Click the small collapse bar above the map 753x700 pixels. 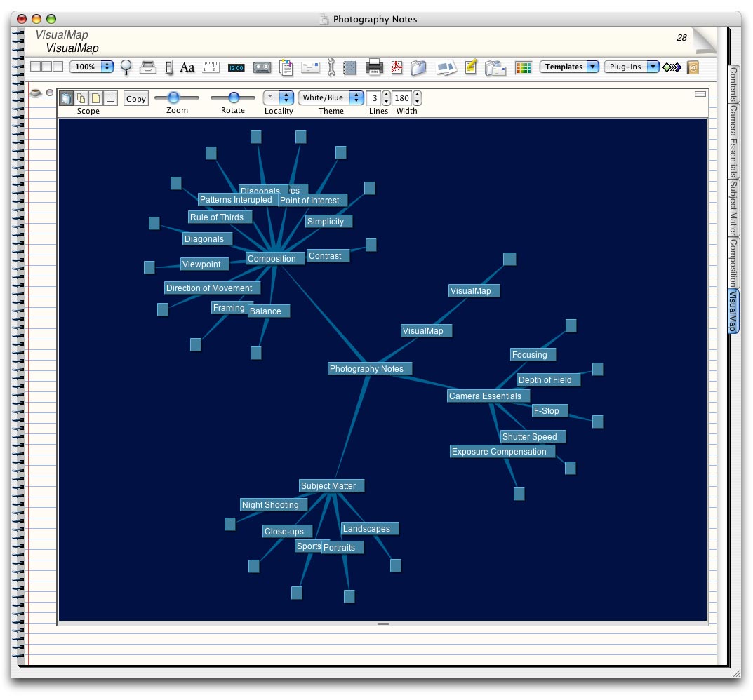pos(700,93)
